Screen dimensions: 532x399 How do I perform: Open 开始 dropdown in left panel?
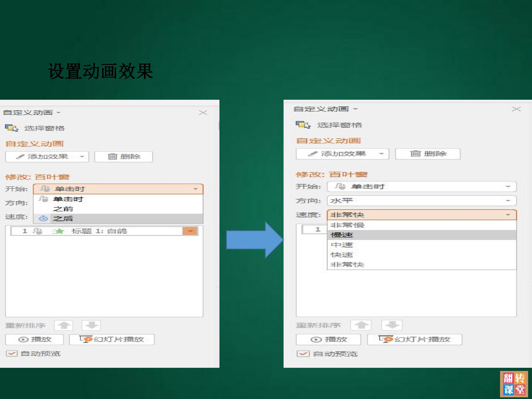click(x=118, y=189)
